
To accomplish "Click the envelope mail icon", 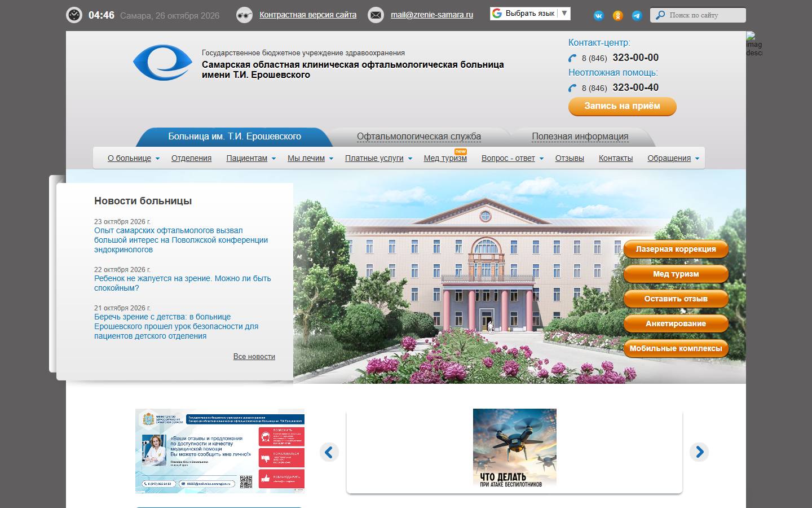I will point(376,15).
